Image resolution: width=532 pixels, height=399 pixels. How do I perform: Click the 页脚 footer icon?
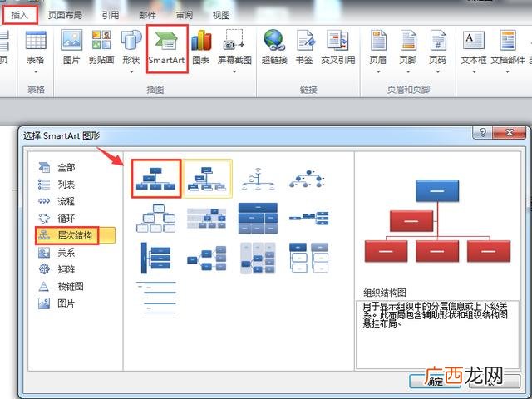[x=408, y=41]
